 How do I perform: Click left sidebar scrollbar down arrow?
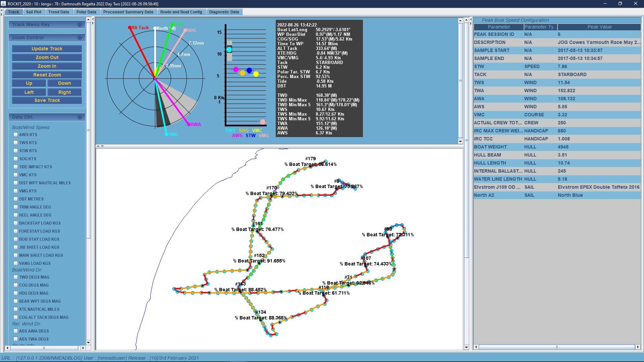(x=89, y=342)
